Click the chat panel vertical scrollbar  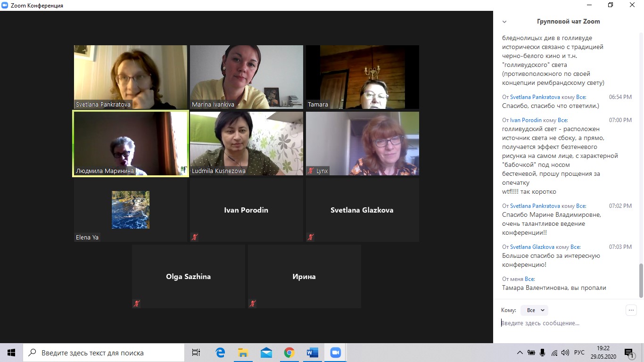point(641,280)
